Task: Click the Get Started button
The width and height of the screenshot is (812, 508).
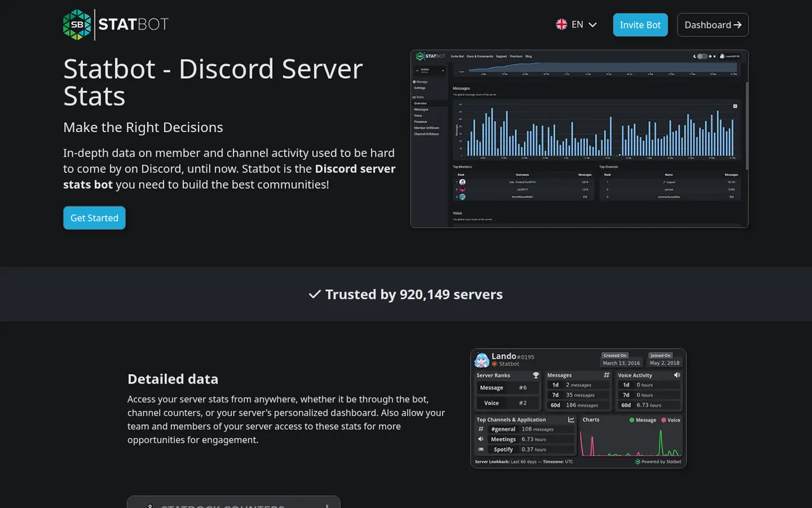Action: tap(95, 218)
